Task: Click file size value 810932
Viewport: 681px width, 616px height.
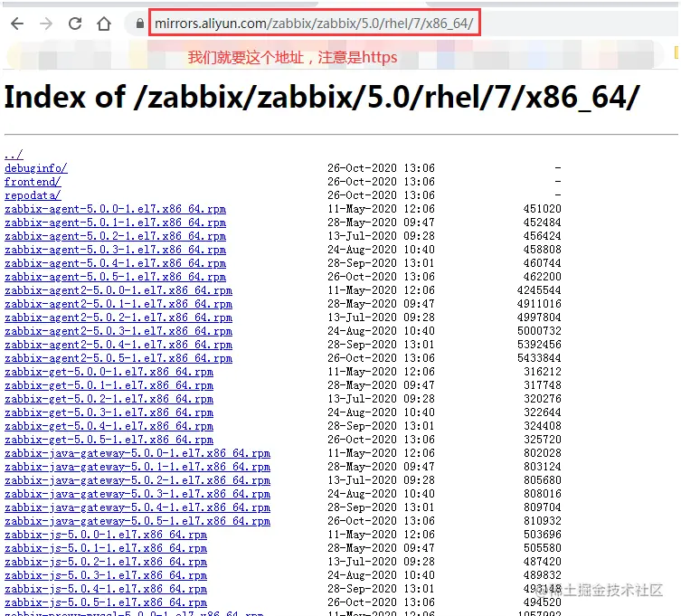Action: click(x=542, y=521)
